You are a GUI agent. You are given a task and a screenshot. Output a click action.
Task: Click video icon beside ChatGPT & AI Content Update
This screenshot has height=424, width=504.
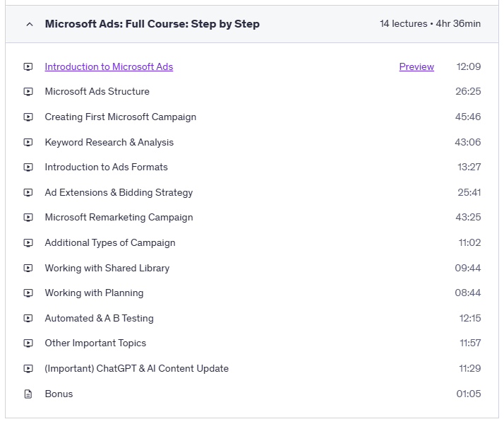[x=28, y=369]
